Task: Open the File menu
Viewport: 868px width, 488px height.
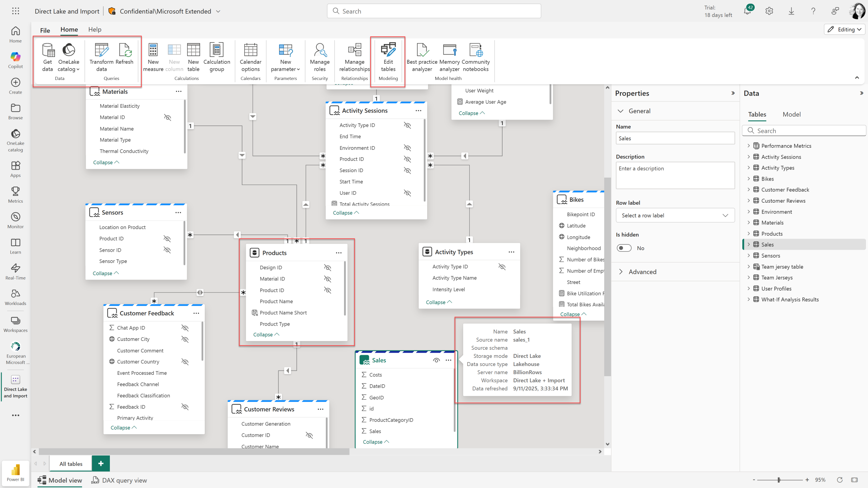Action: click(45, 30)
